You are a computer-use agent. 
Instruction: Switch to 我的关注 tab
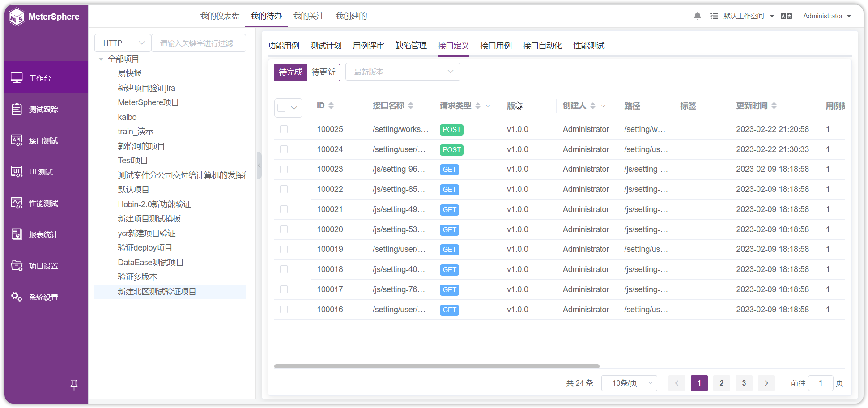point(309,16)
